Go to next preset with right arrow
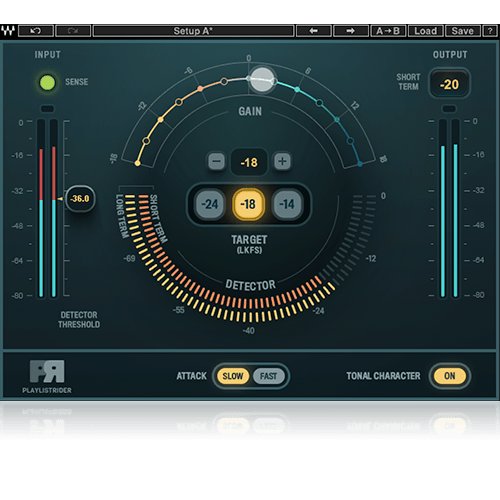The image size is (500, 500). tap(351, 31)
